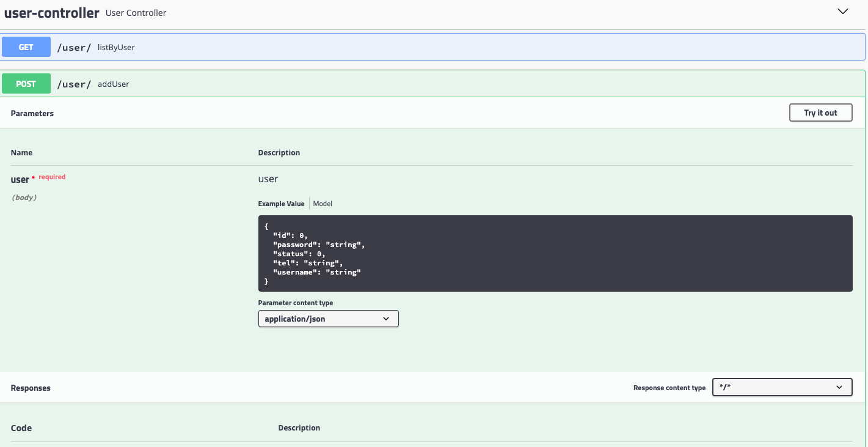Collapse the POST /user/ addUser operation

pos(433,84)
